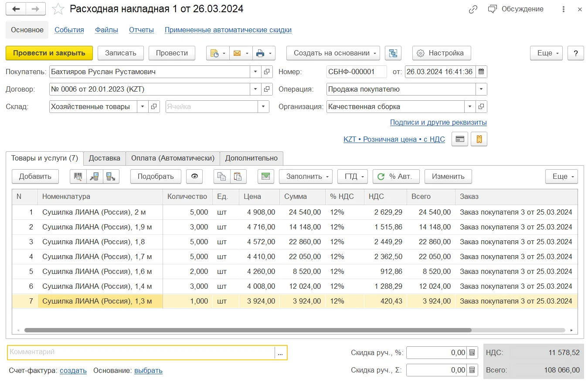Open the ГТД dropdown button
588x386 pixels.
pyautogui.click(x=353, y=177)
